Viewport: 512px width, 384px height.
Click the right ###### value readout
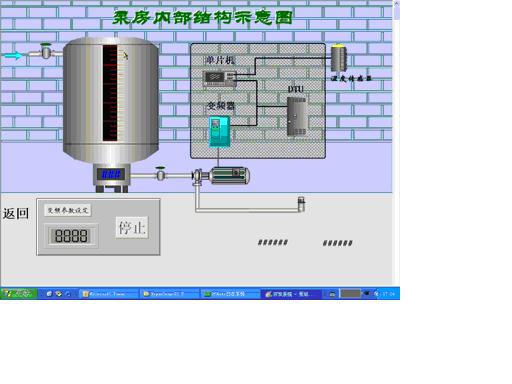click(x=337, y=243)
